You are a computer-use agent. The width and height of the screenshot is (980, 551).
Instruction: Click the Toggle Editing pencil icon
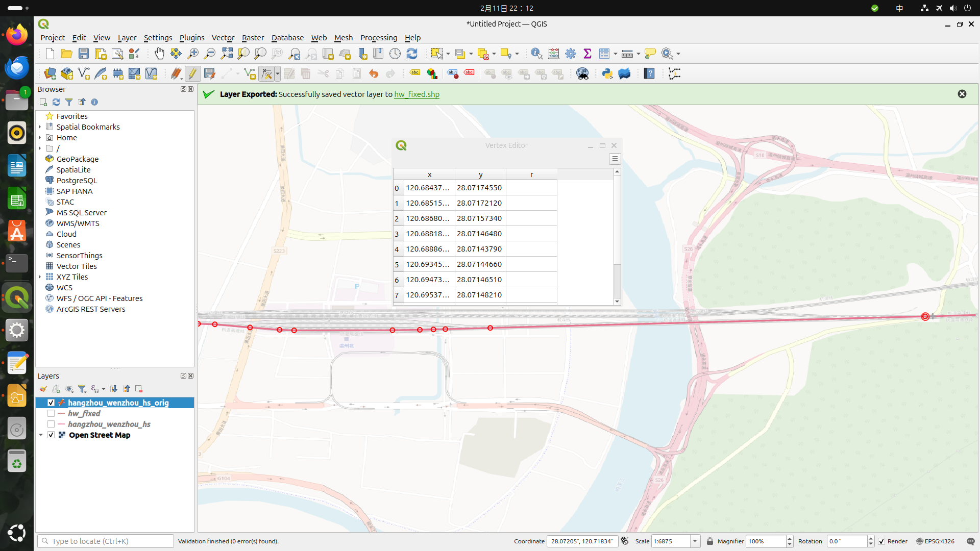point(192,74)
